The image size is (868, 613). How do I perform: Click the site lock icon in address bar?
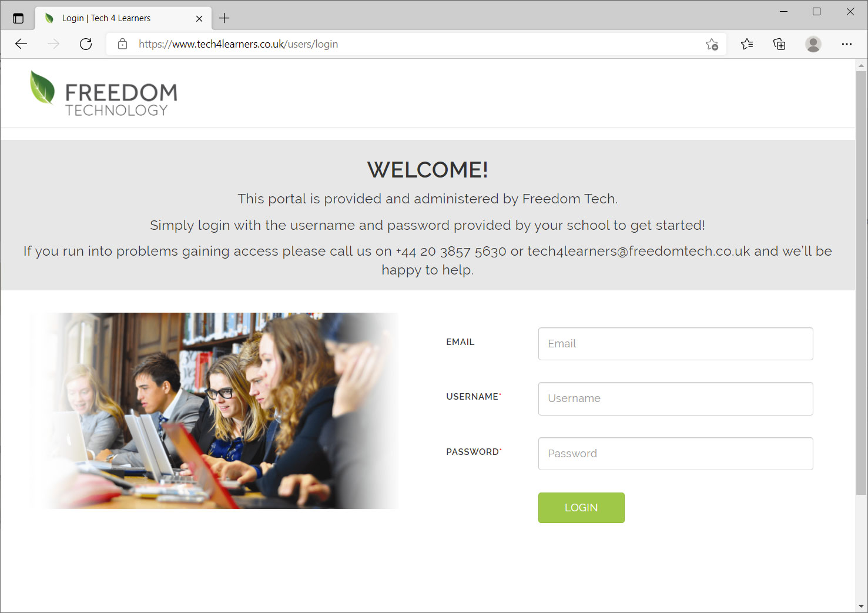[x=122, y=44]
